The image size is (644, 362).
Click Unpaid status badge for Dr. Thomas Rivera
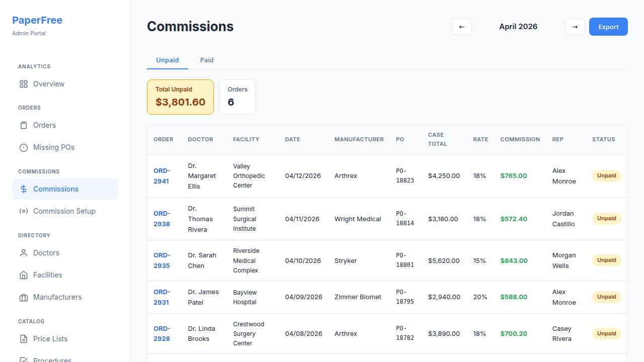pos(606,219)
